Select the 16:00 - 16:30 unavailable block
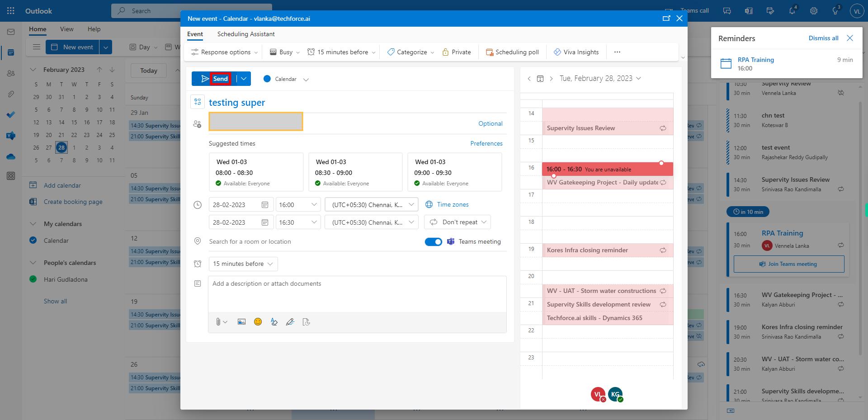This screenshot has width=868, height=420. point(608,169)
